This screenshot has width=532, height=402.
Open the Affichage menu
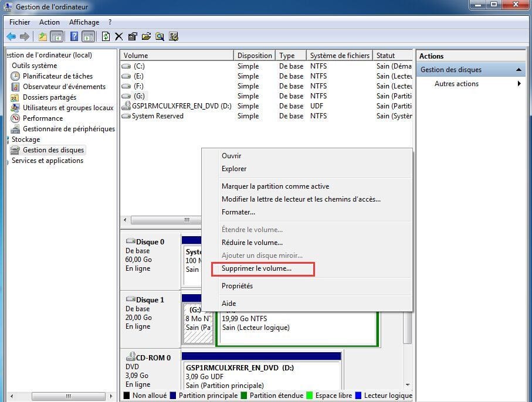(84, 22)
